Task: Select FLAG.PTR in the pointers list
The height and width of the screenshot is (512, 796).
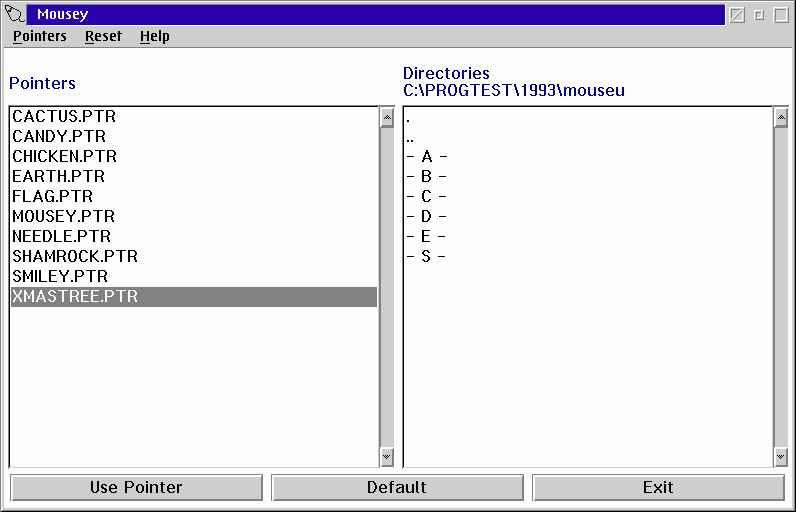Action: tap(194, 196)
